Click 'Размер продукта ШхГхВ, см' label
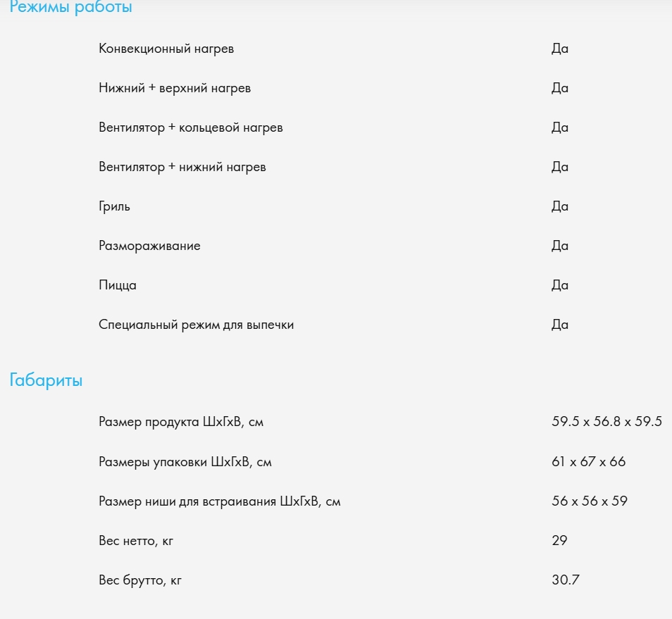 [181, 422]
